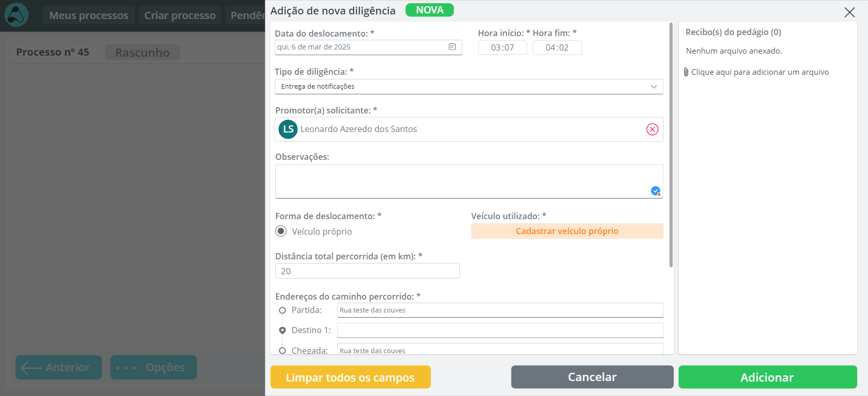The image size is (868, 396).
Task: Remove promotor Leonardo Azeredo dos Santos
Action: (652, 129)
